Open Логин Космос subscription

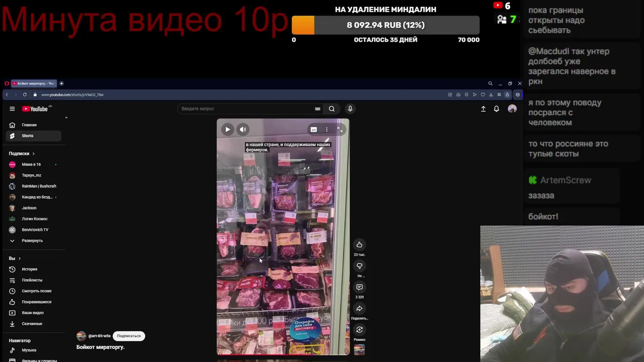(x=34, y=219)
